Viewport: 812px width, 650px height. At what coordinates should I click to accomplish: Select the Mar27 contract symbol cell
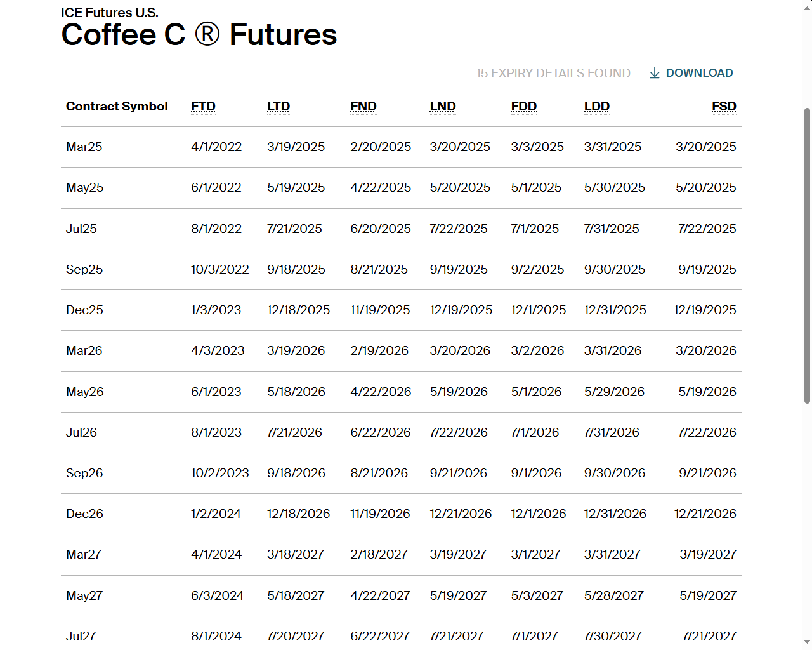click(x=84, y=554)
